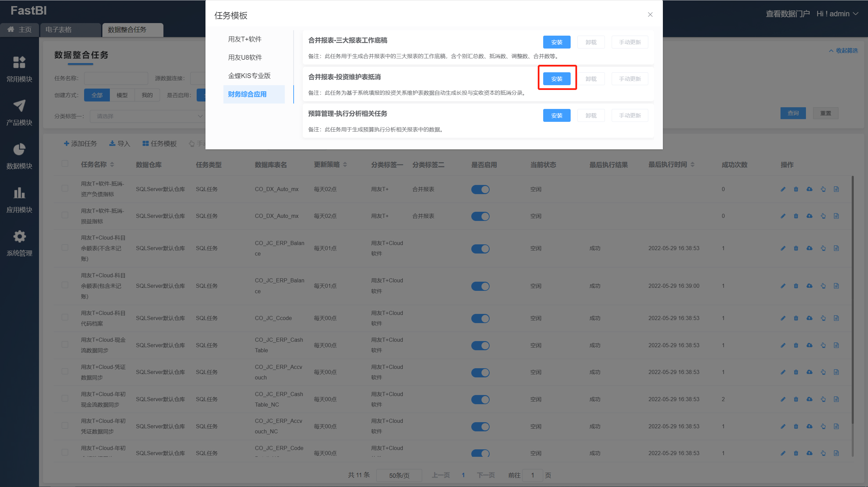Screen dimensions: 868x487
Task: Expand the admin user menu
Action: coord(837,14)
